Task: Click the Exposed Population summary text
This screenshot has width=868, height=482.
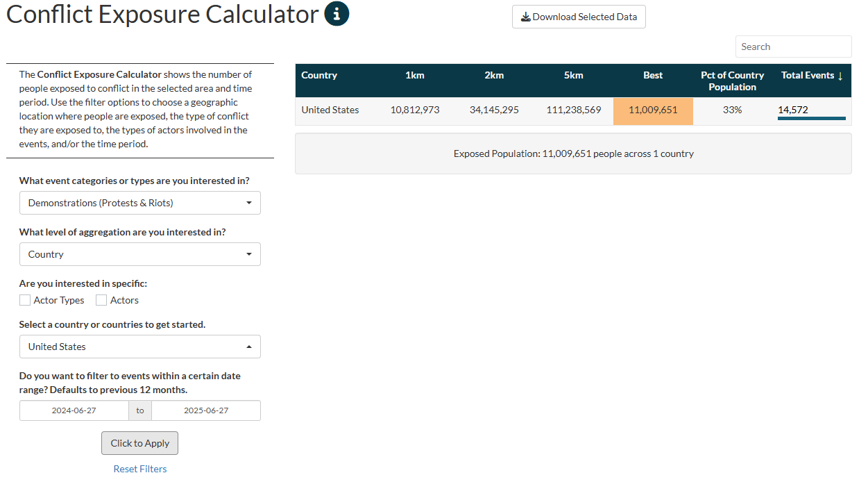Action: 574,153
